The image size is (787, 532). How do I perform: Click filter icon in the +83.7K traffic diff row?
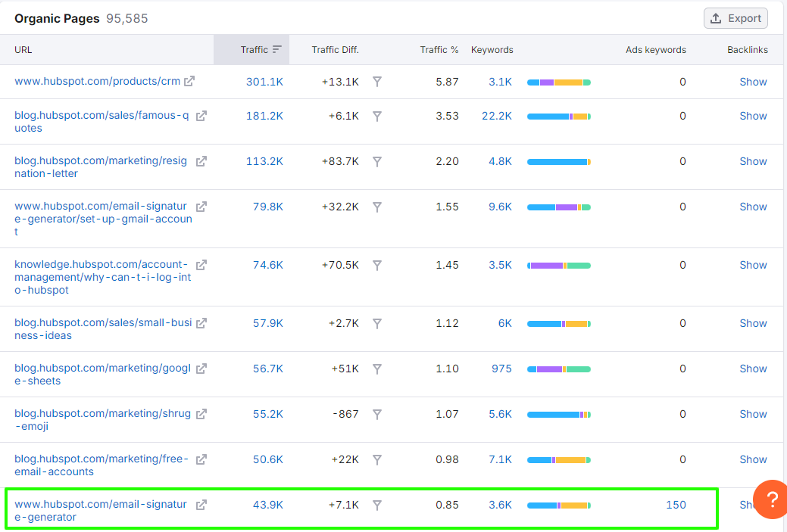(x=377, y=161)
